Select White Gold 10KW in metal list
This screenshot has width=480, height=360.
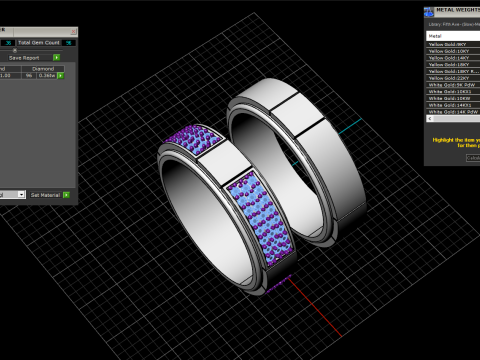click(453, 98)
